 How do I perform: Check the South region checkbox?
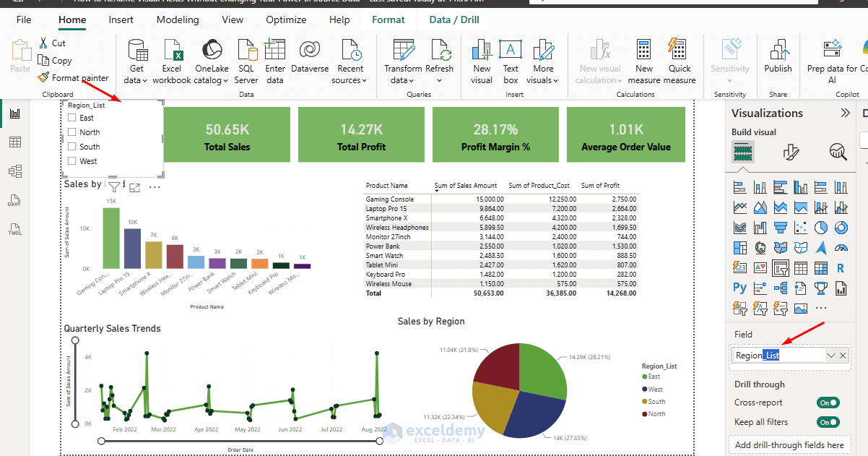72,147
